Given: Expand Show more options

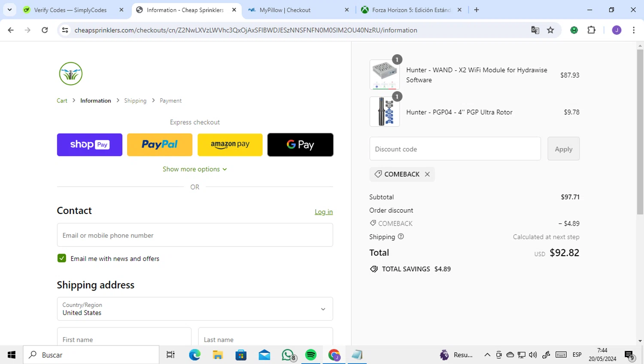Looking at the screenshot, I should click(195, 169).
